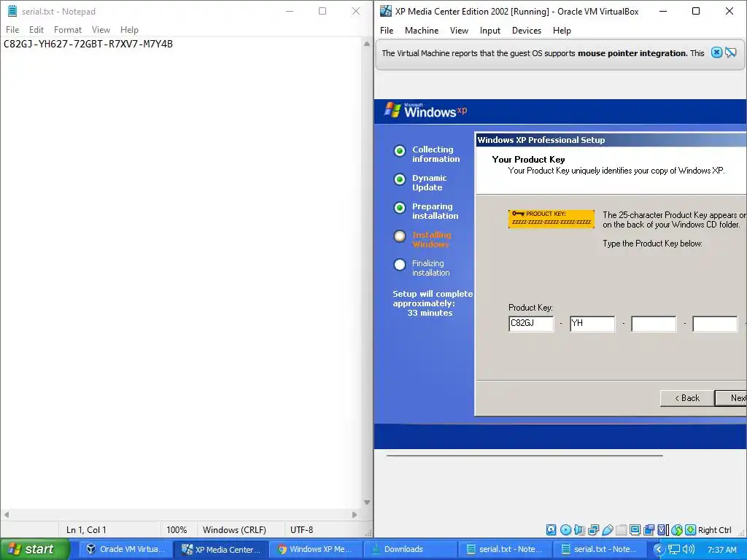Click the network tray icon
Viewport: 747px width, 560px height.
[673, 549]
